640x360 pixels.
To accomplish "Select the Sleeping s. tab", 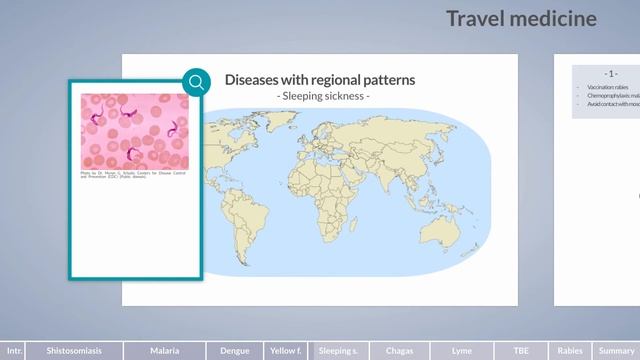I will [338, 351].
